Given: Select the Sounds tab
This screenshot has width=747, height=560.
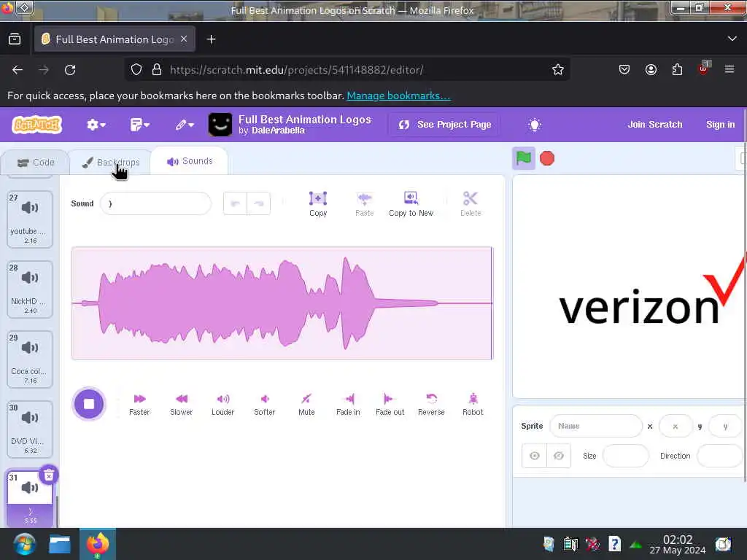Looking at the screenshot, I should [189, 161].
